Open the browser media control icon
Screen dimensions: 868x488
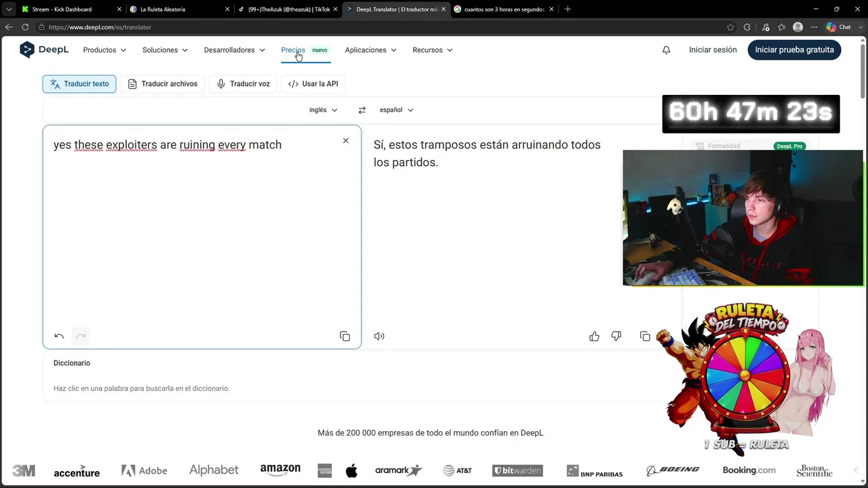point(766,27)
